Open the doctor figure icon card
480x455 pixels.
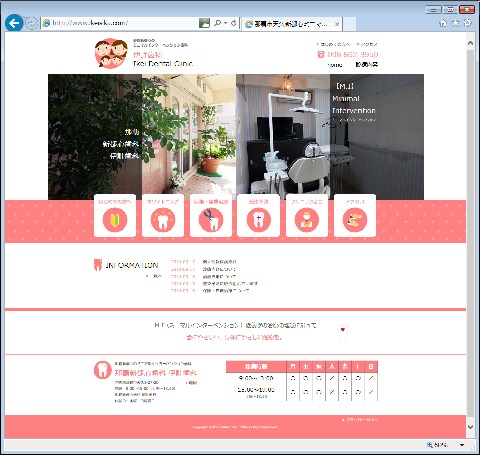pyautogui.click(x=307, y=215)
